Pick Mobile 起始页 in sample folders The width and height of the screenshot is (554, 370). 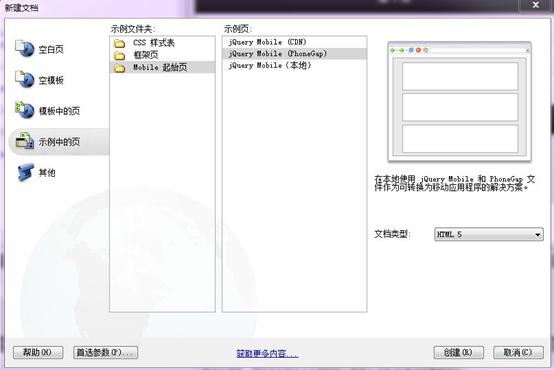pyautogui.click(x=163, y=67)
